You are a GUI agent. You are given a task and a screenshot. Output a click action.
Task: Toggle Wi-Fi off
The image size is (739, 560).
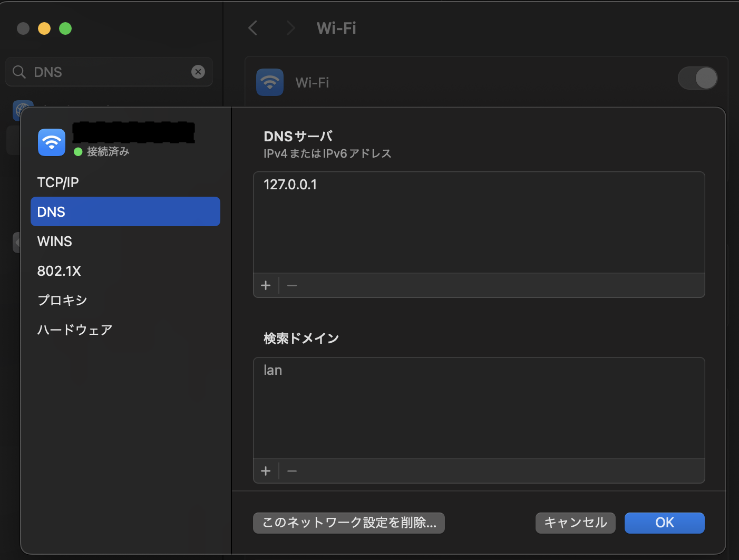click(x=697, y=78)
